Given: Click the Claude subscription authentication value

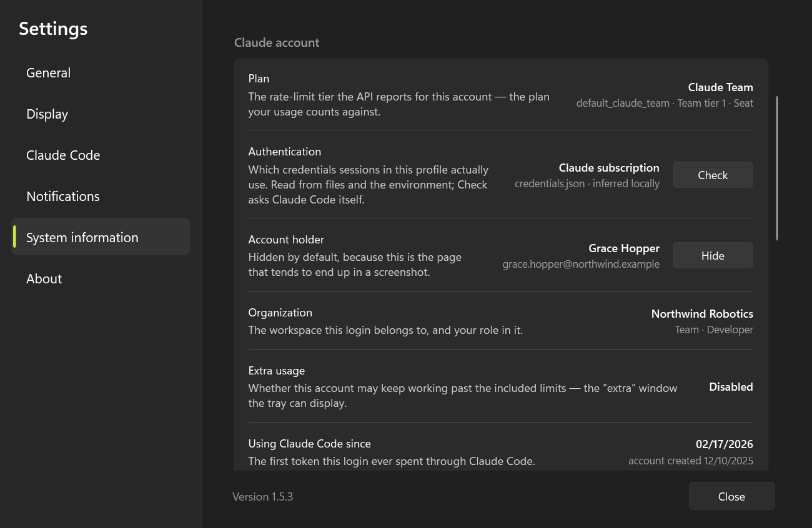Looking at the screenshot, I should (609, 168).
